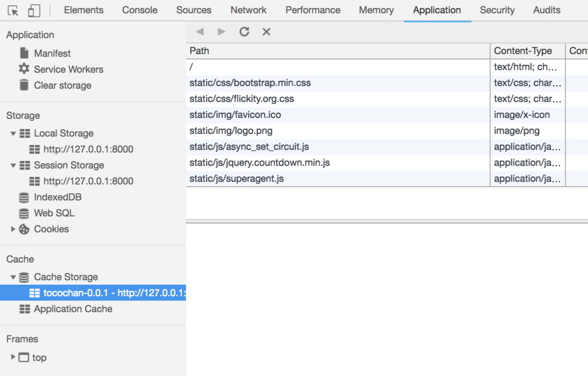Select static/img/logo.png row
Screen dimensions: 588x376
point(338,131)
